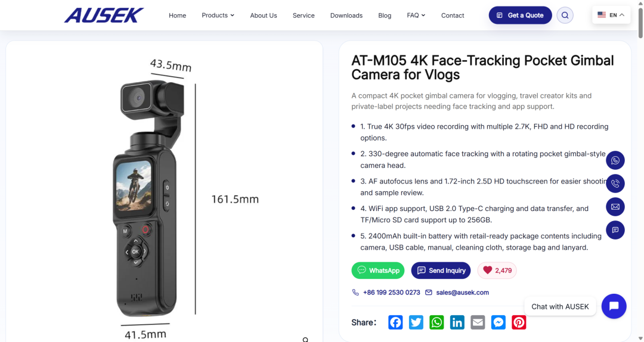Open the blue chat bubble widget
The height and width of the screenshot is (342, 644).
[614, 306]
